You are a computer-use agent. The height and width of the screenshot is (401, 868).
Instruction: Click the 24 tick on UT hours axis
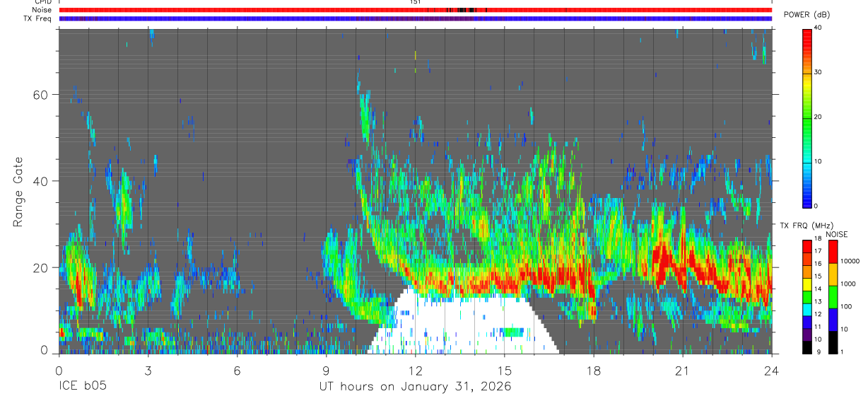point(772,370)
